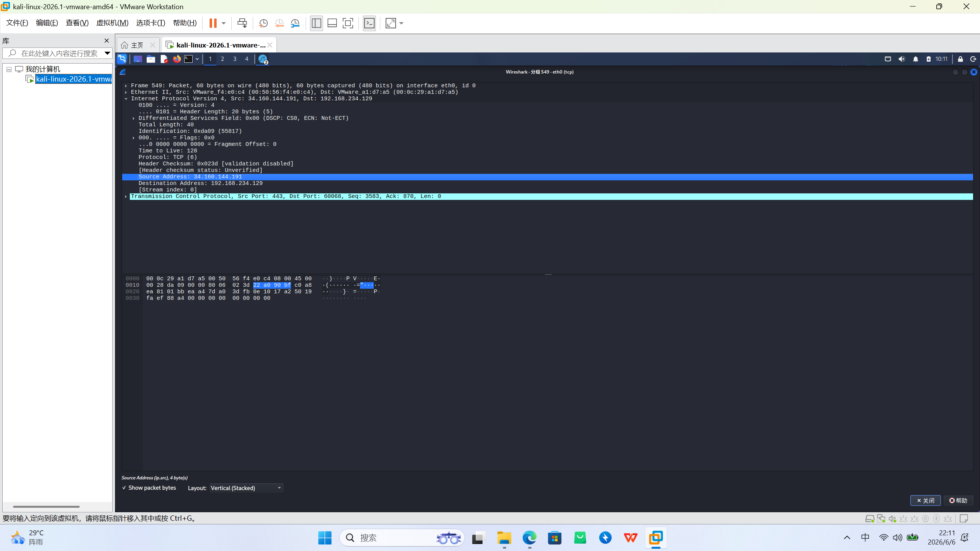Open the 查看(V) menu
The image size is (980, 551).
coord(77,23)
